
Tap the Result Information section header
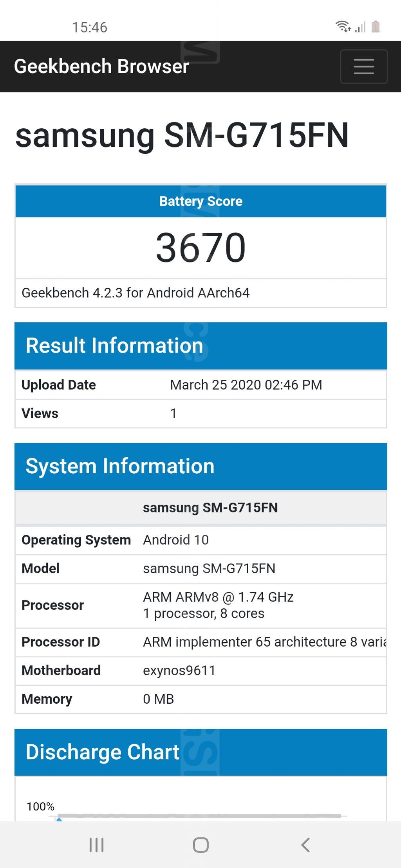click(x=114, y=346)
